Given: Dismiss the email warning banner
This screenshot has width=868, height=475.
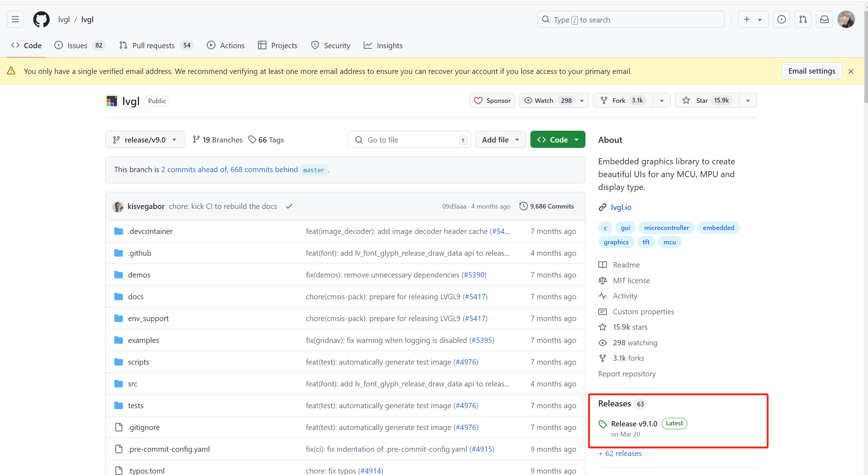Looking at the screenshot, I should [x=851, y=71].
